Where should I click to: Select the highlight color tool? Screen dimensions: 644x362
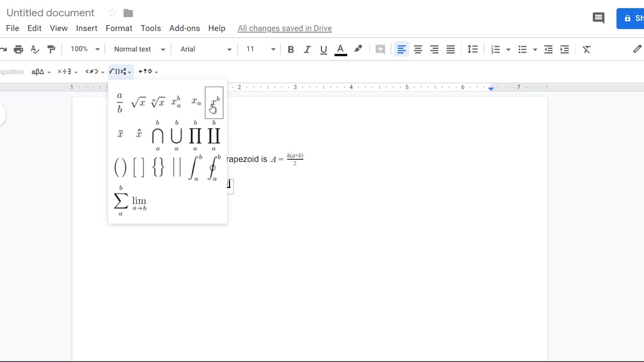click(358, 49)
